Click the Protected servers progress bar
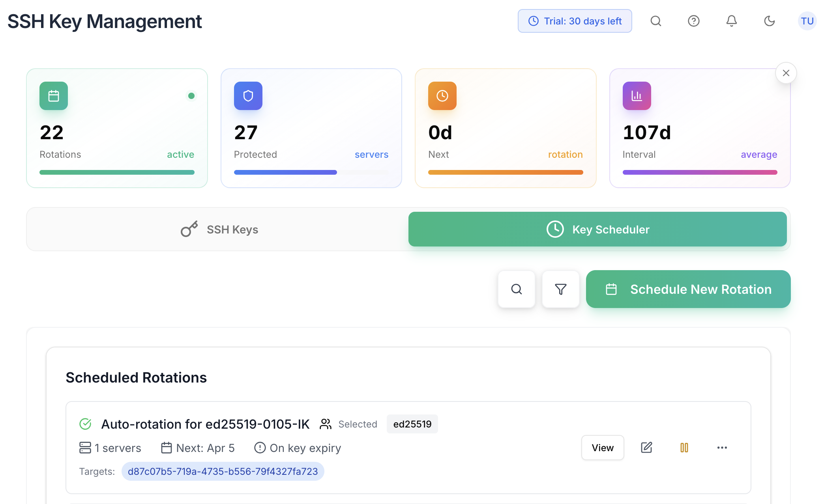This screenshot has height=504, width=824. (x=311, y=172)
